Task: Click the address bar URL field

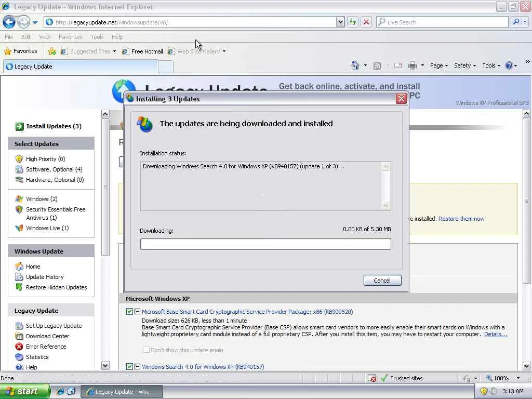Action: tap(190, 22)
